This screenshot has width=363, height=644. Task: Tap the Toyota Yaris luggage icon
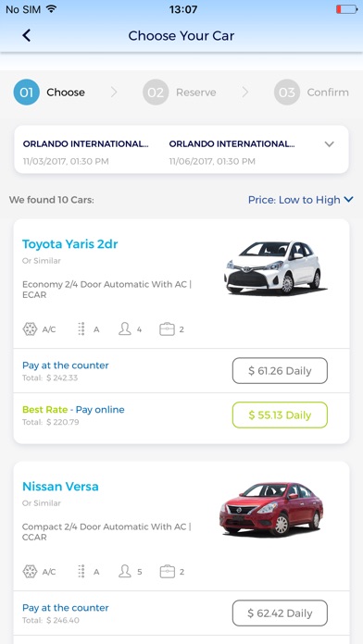pyautogui.click(x=167, y=329)
